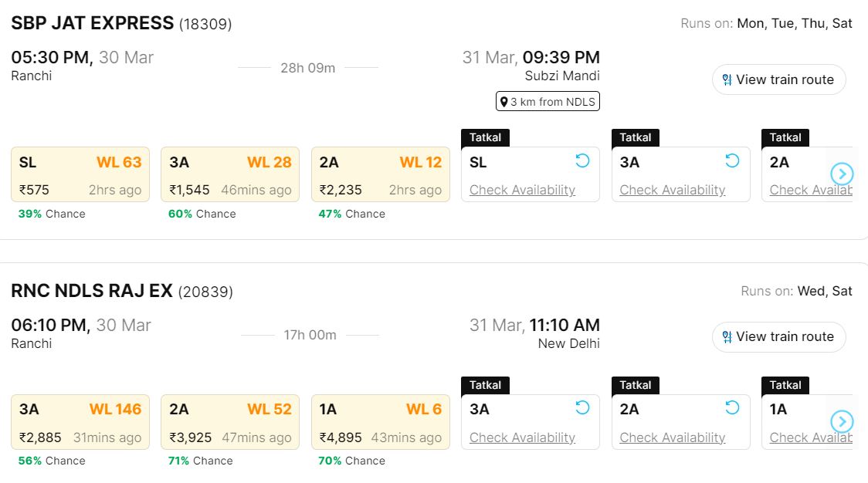This screenshot has height=483, width=868.
Task: Click route icon for SBP JAT Express
Action: click(x=727, y=79)
